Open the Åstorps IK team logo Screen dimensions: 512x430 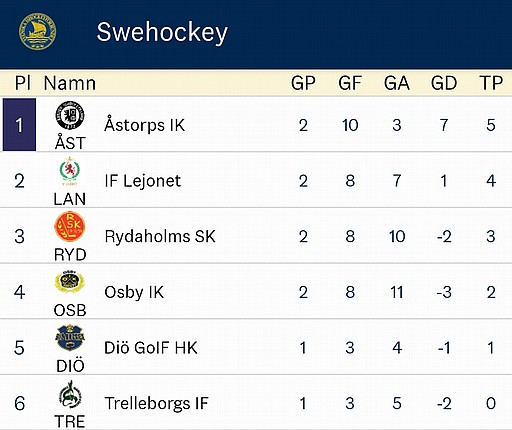pyautogui.click(x=70, y=116)
